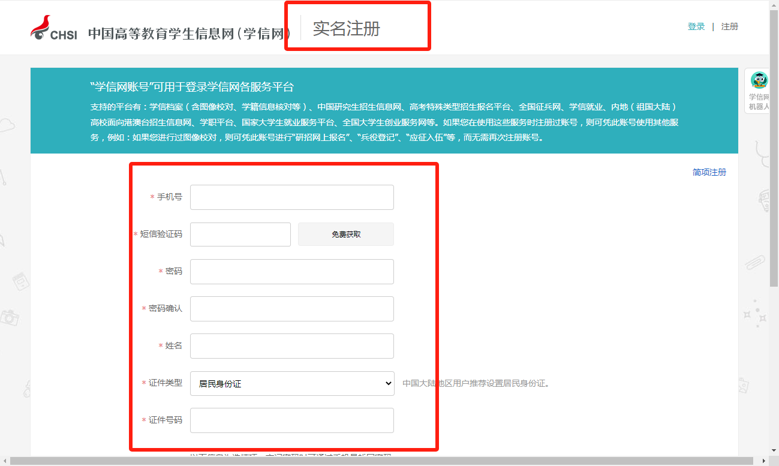Click the 密码确认 confirm password field
This screenshot has height=466, width=779.
pyautogui.click(x=291, y=309)
